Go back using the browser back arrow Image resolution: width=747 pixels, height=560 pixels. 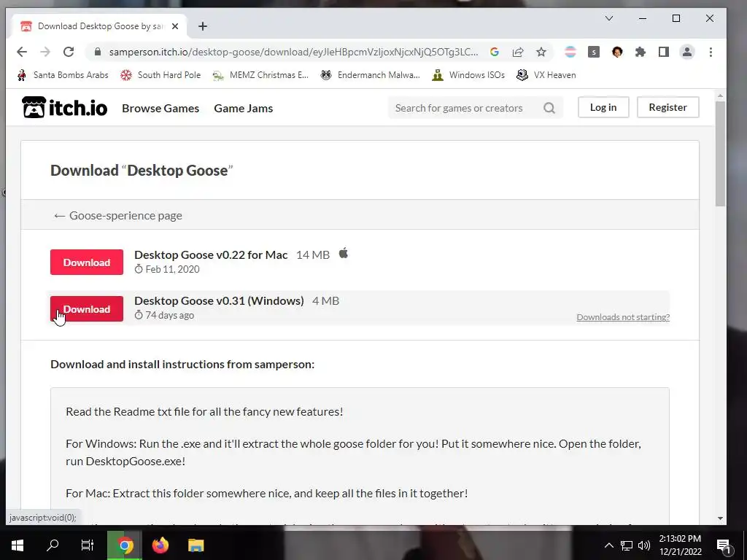(x=22, y=52)
